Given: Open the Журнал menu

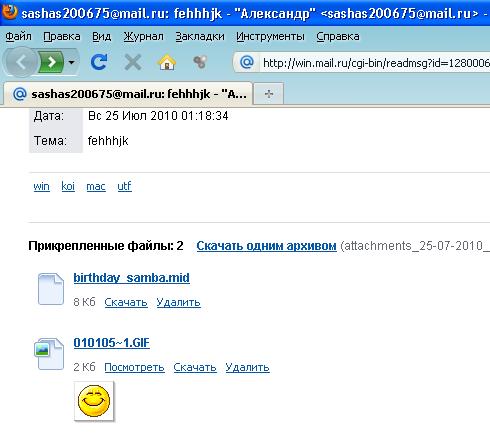Looking at the screenshot, I should [143, 36].
